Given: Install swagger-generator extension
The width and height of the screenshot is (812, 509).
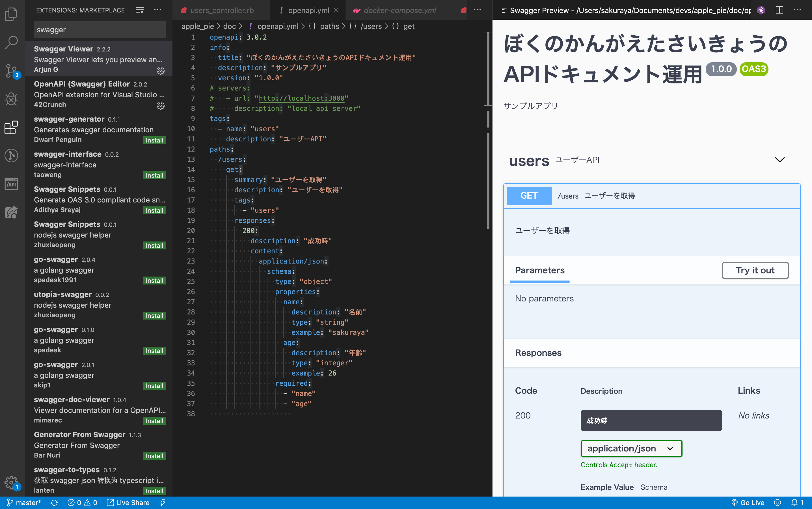Looking at the screenshot, I should (x=154, y=140).
